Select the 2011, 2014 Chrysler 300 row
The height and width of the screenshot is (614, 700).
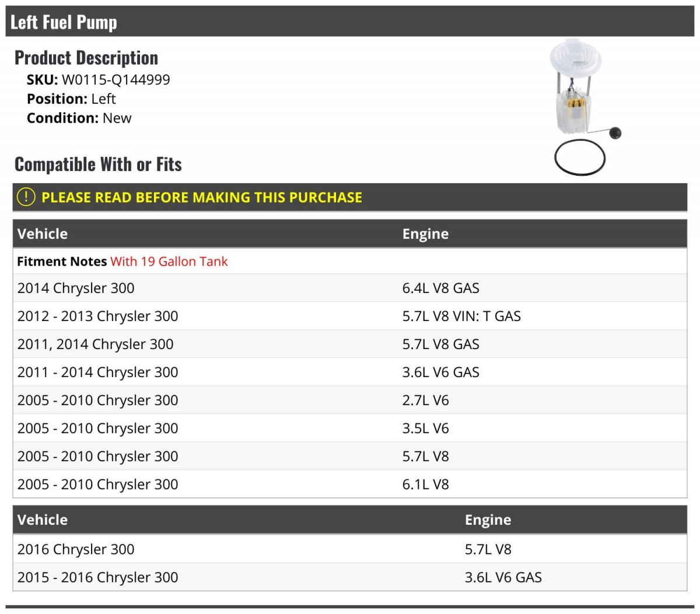pos(96,344)
